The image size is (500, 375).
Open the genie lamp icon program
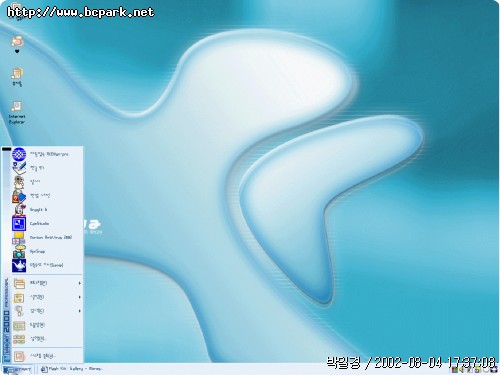[x=47, y=266]
